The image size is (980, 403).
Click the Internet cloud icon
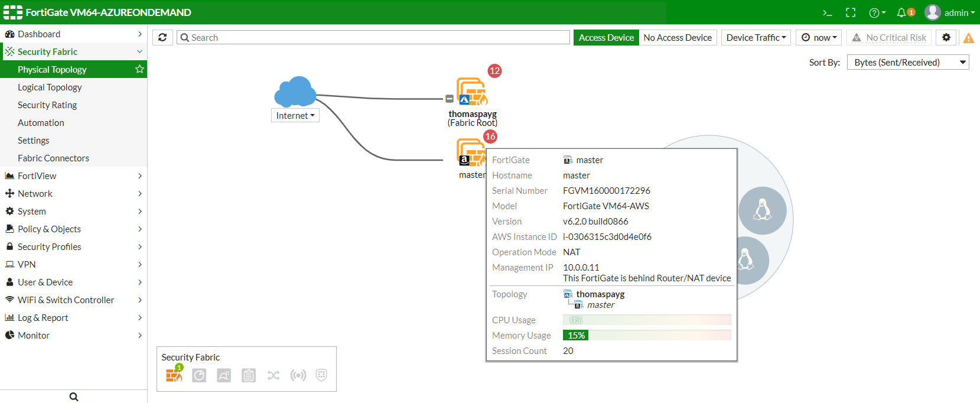click(x=295, y=92)
